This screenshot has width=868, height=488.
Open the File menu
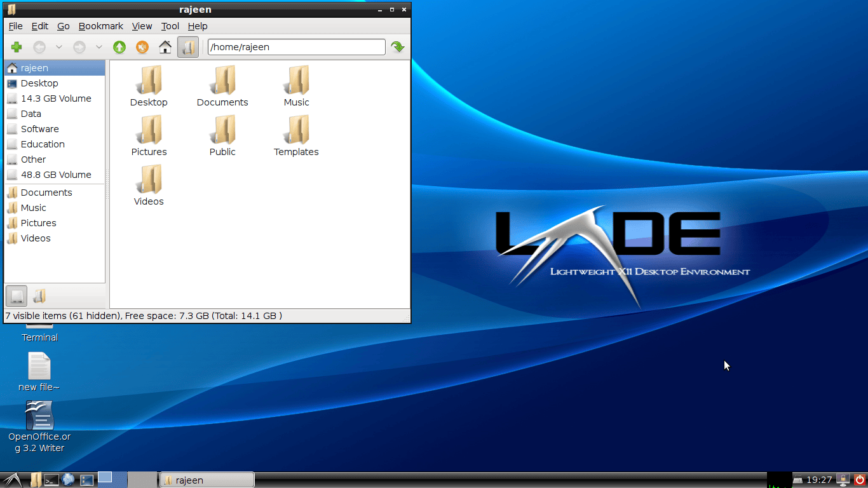coord(15,26)
